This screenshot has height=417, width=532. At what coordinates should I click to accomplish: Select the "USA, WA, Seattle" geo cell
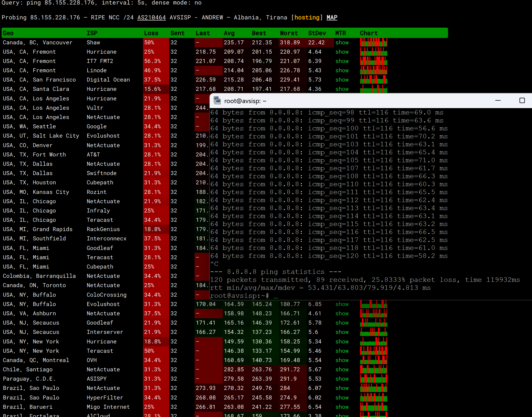[x=29, y=126]
